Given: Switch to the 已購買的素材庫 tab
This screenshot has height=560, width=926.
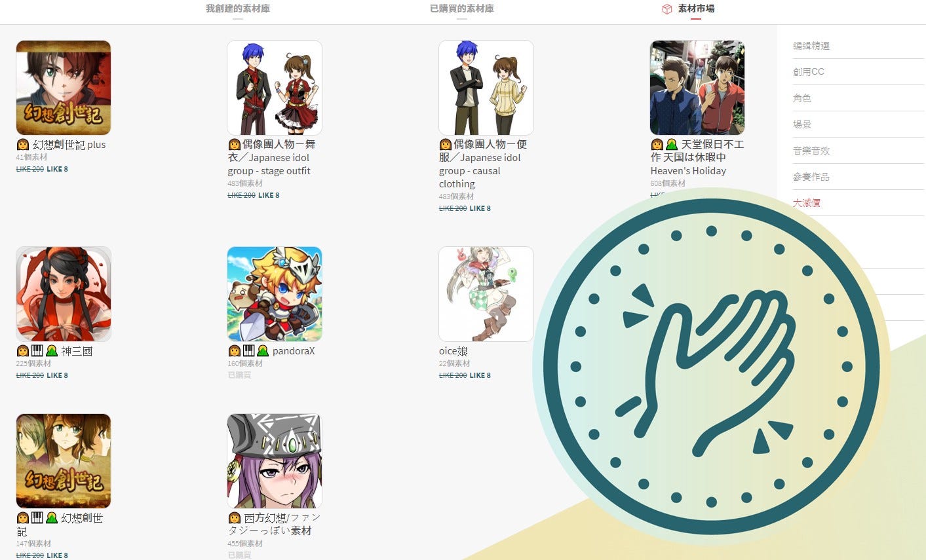Looking at the screenshot, I should point(462,9).
